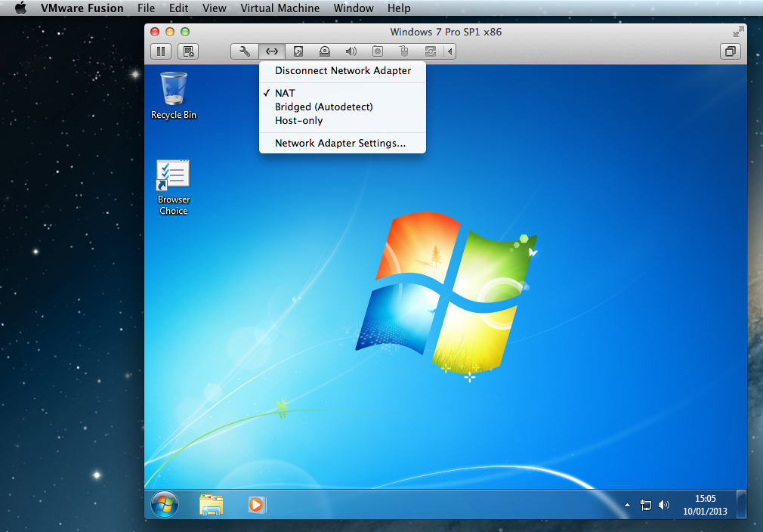Enter Unity view using the right toolbar button
This screenshot has width=763, height=532.
coord(730,51)
